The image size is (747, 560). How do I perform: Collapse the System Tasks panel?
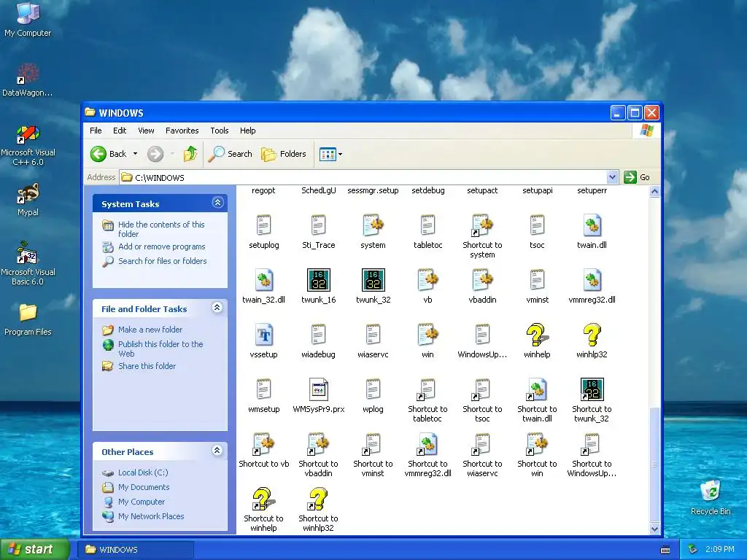click(x=217, y=203)
